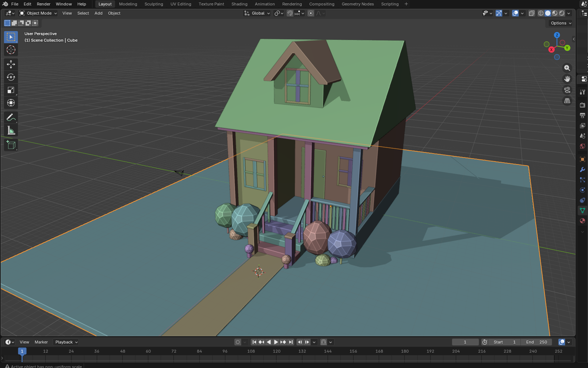This screenshot has width=588, height=368.
Task: Expand the Playback dropdown in timeline
Action: (x=66, y=342)
